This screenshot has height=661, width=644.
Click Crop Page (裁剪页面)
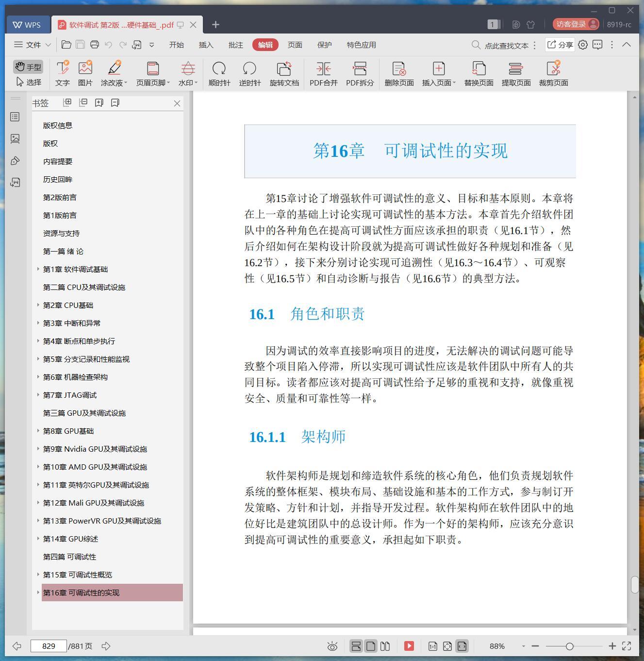click(x=554, y=74)
